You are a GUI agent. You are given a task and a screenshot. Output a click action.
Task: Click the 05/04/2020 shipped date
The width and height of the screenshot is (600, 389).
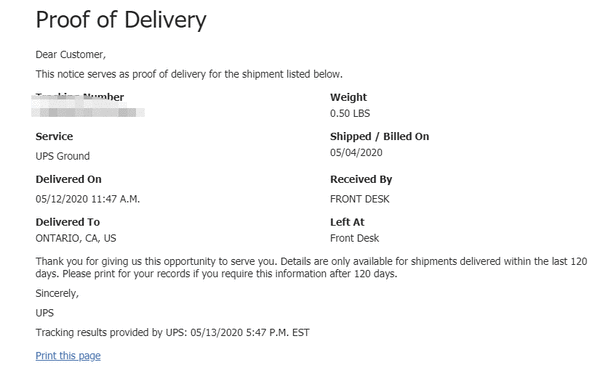[x=356, y=152]
